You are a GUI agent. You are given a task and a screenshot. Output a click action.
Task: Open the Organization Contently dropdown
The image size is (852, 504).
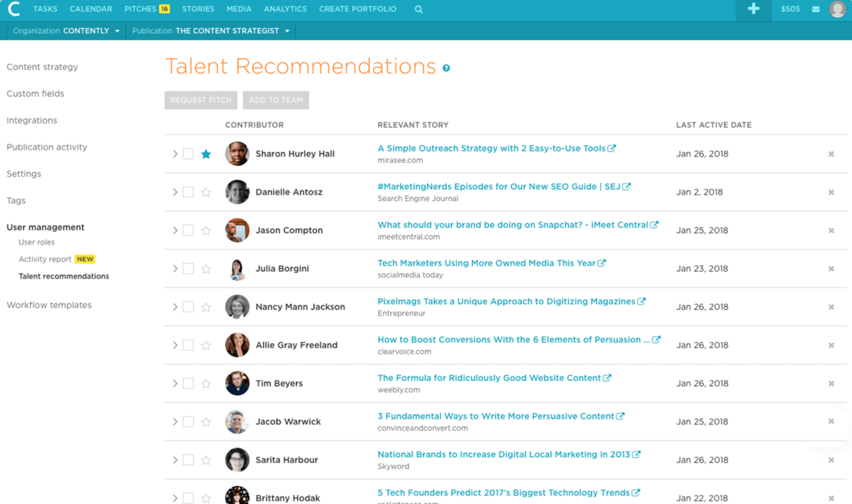point(67,31)
